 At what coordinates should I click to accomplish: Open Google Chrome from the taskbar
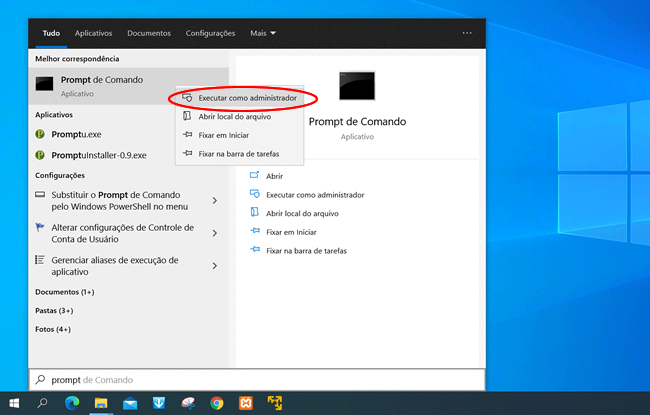click(x=217, y=403)
